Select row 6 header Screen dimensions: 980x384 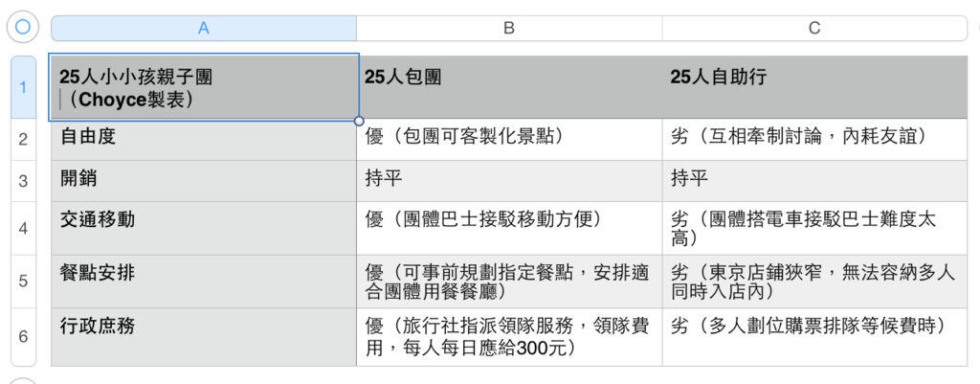point(23,336)
